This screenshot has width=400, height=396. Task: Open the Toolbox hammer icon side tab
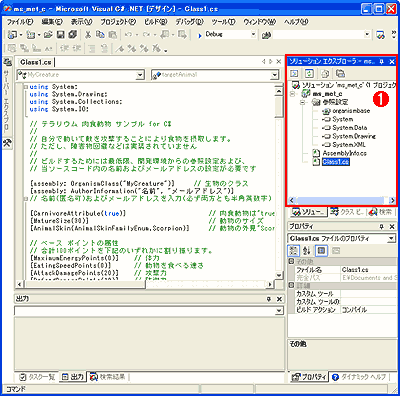pos(7,143)
